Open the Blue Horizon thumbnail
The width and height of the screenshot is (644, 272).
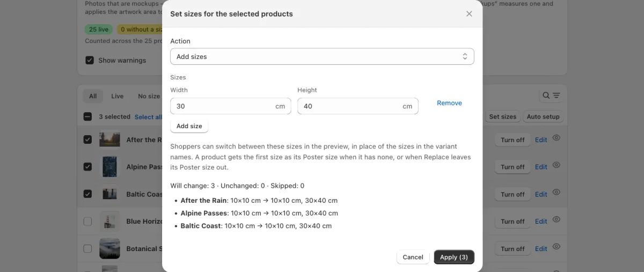[109, 221]
